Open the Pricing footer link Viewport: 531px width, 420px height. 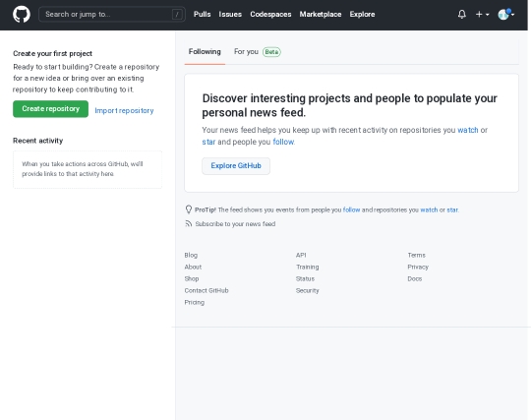point(195,303)
